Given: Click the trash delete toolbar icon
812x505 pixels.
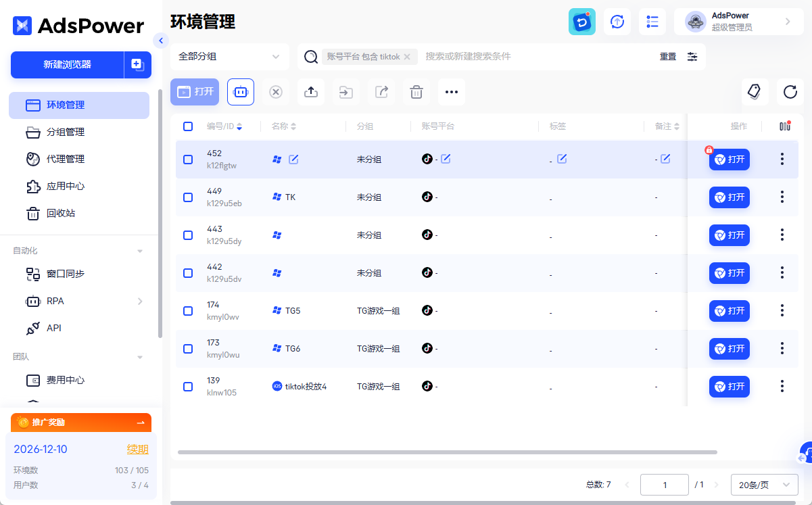Looking at the screenshot, I should click(x=416, y=92).
